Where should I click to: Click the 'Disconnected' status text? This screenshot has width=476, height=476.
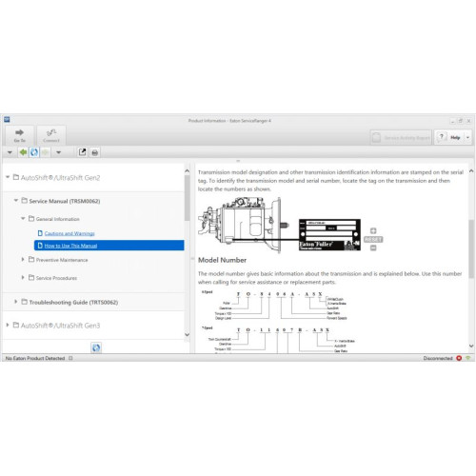(438, 358)
